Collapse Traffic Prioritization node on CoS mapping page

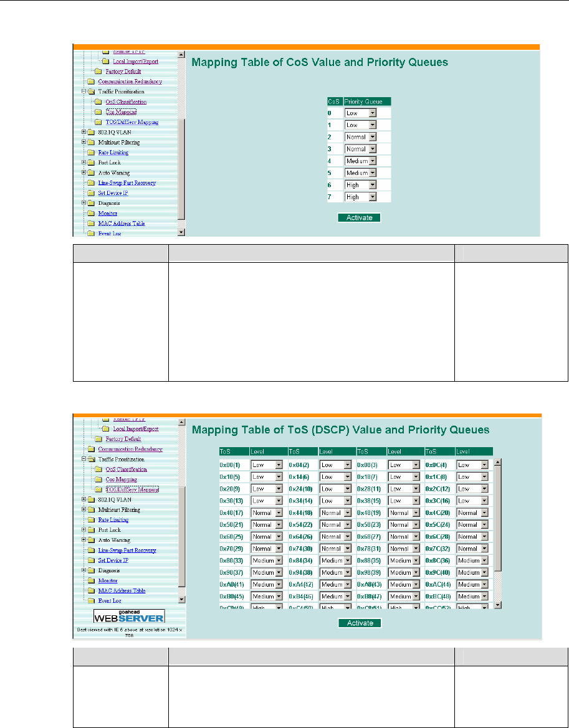coord(84,92)
